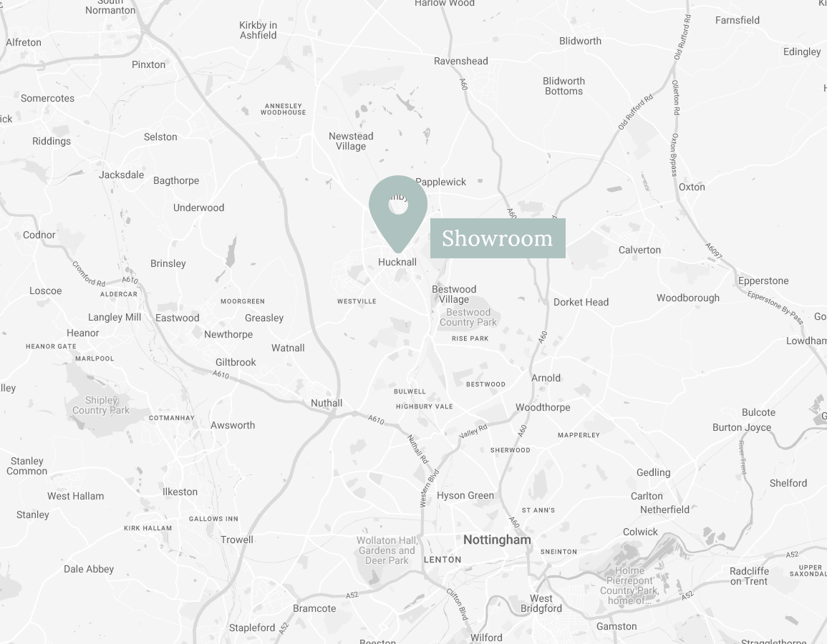
Task: Click the Holme Pierrepont Country Park label
Action: coord(629,585)
